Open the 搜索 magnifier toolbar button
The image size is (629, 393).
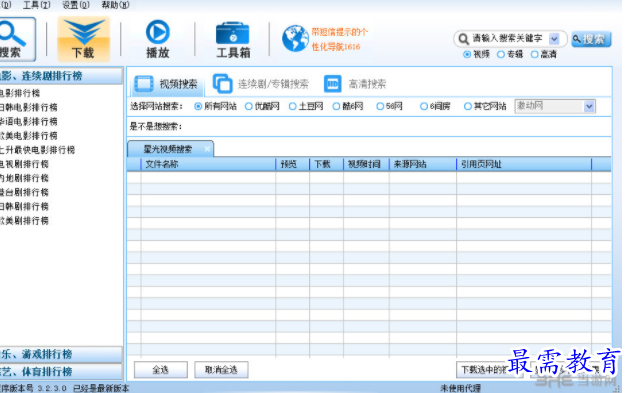coord(17,39)
